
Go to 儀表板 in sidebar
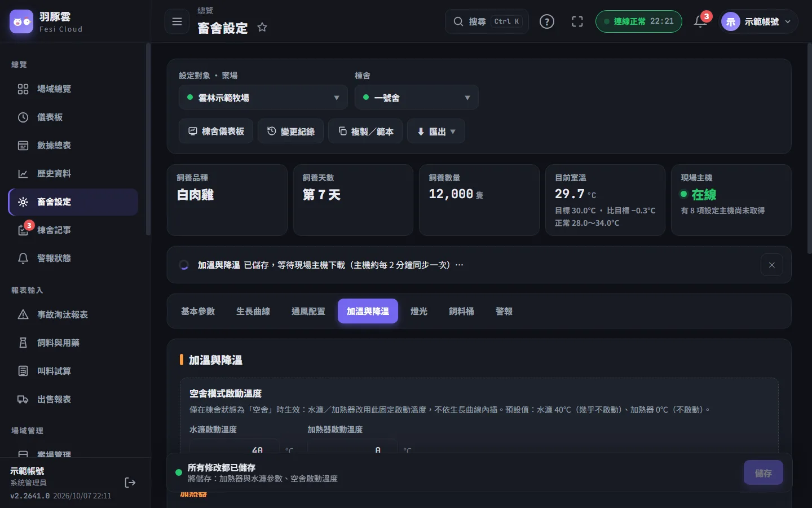coord(73,117)
